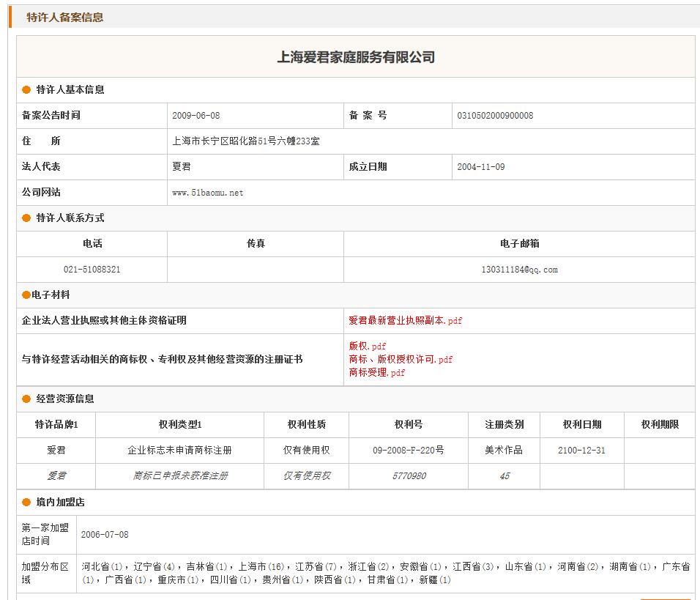The width and height of the screenshot is (700, 600).
Task: Open 爱君最新营业执照副本.pdf
Action: [x=405, y=321]
